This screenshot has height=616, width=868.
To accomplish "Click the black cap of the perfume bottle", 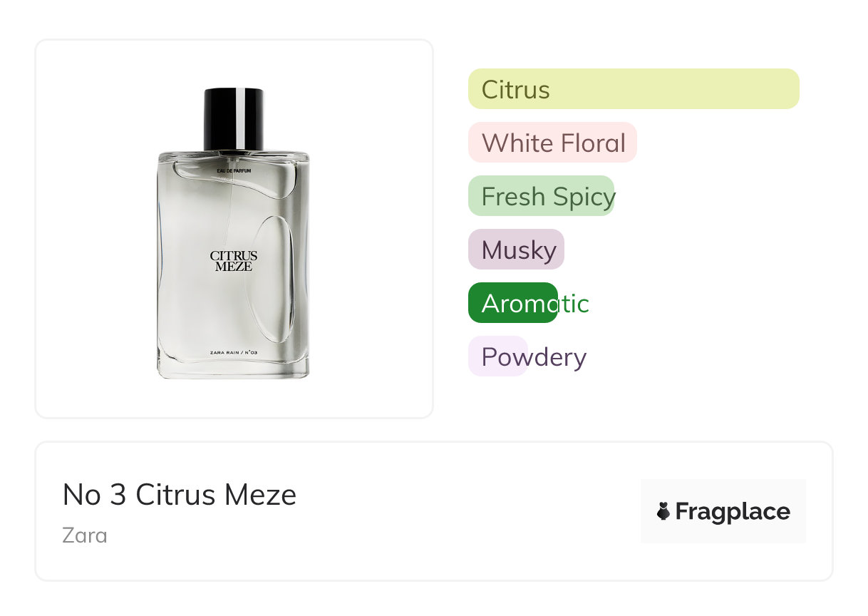I will pyautogui.click(x=234, y=118).
